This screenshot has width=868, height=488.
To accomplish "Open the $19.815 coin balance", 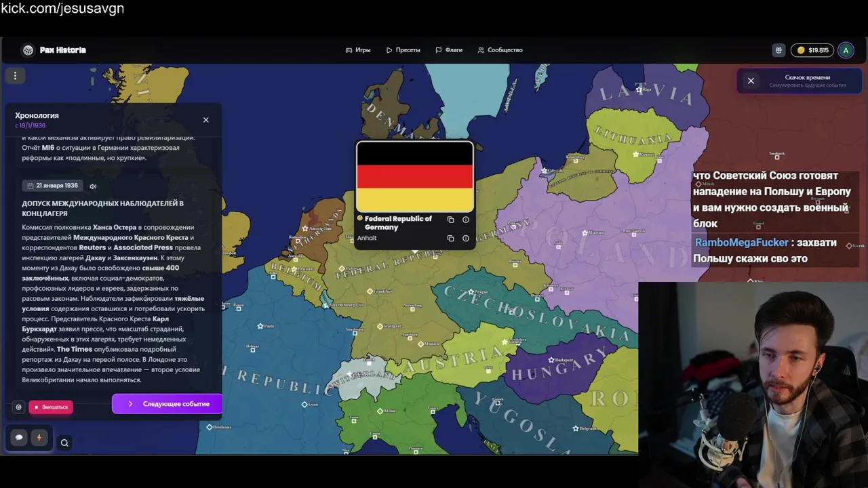I will (812, 50).
